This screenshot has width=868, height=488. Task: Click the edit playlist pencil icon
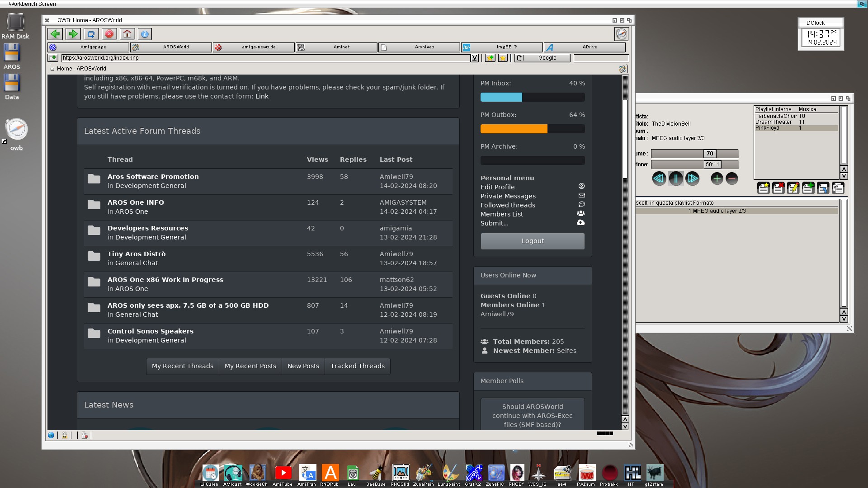[x=793, y=188]
